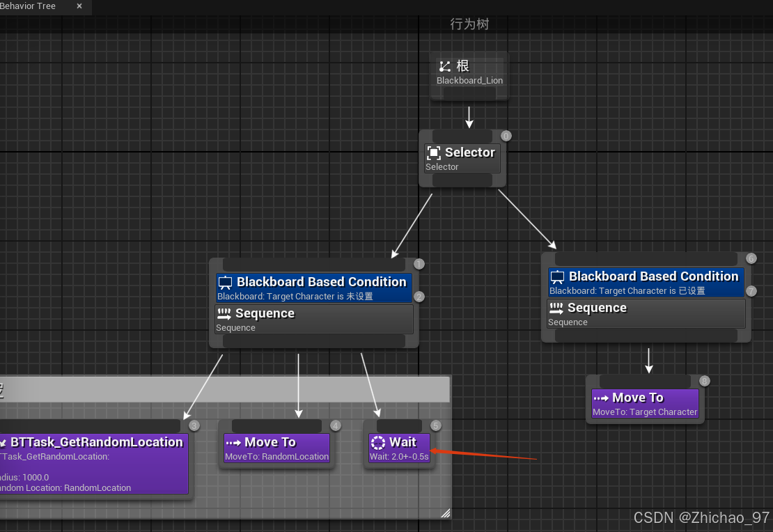Click the Wait task spinner icon
Screen dimensions: 773x532
click(x=378, y=443)
